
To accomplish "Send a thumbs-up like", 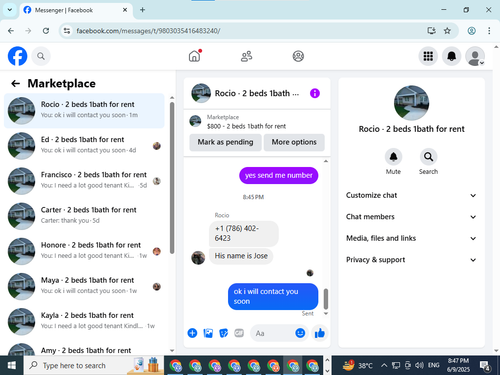I will [320, 333].
